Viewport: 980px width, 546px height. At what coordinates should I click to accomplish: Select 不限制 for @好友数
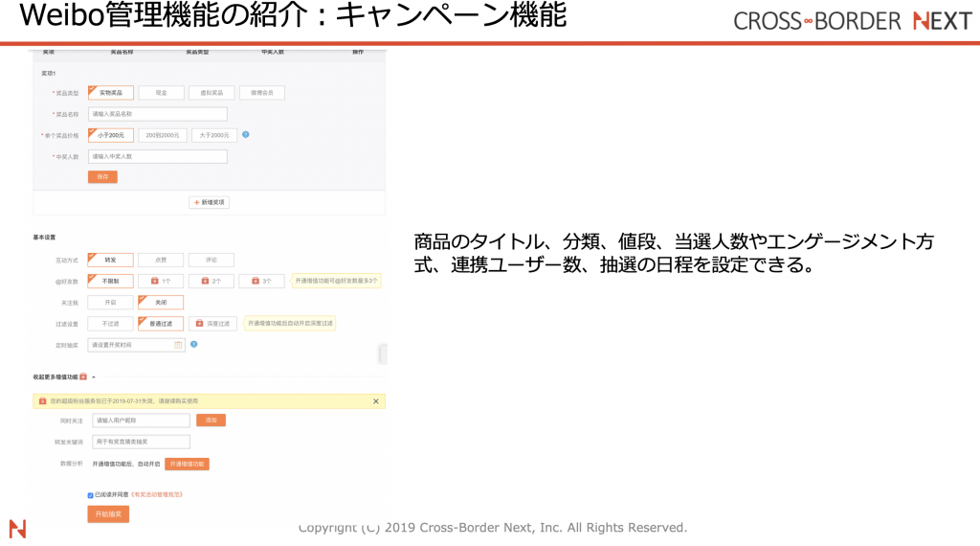111,281
